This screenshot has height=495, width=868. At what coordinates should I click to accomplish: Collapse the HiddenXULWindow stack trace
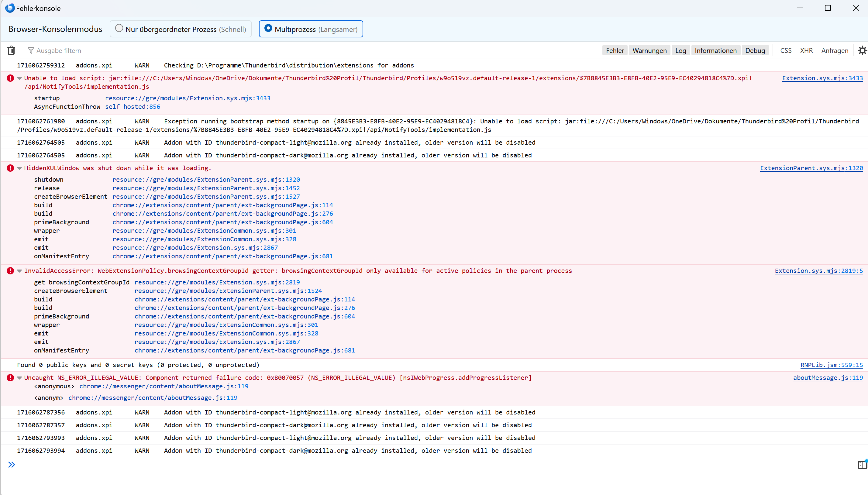[19, 168]
